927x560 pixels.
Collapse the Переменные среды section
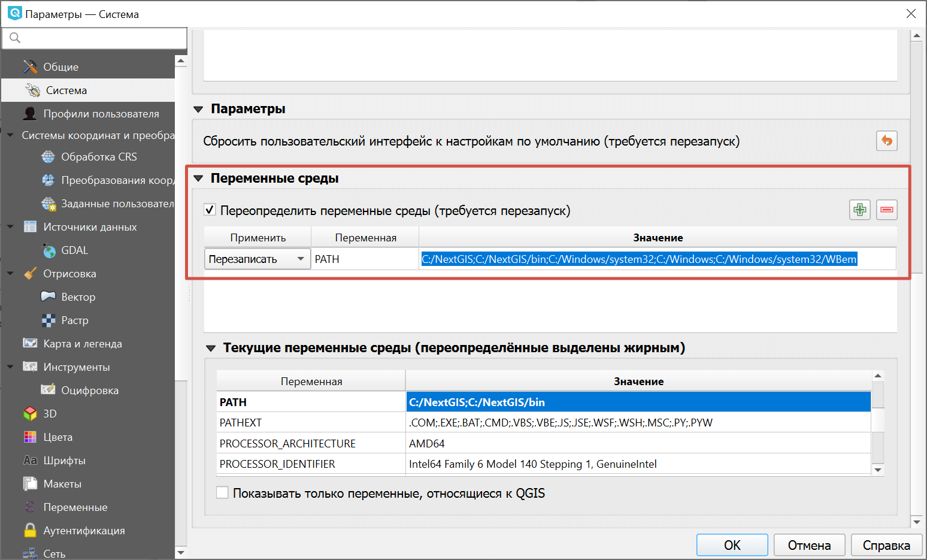point(198,178)
